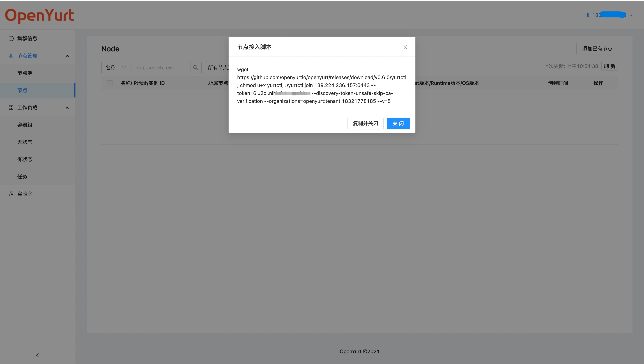Viewport: 644px width, 364px height.
Task: Click the wget join script text
Action: 322,85
